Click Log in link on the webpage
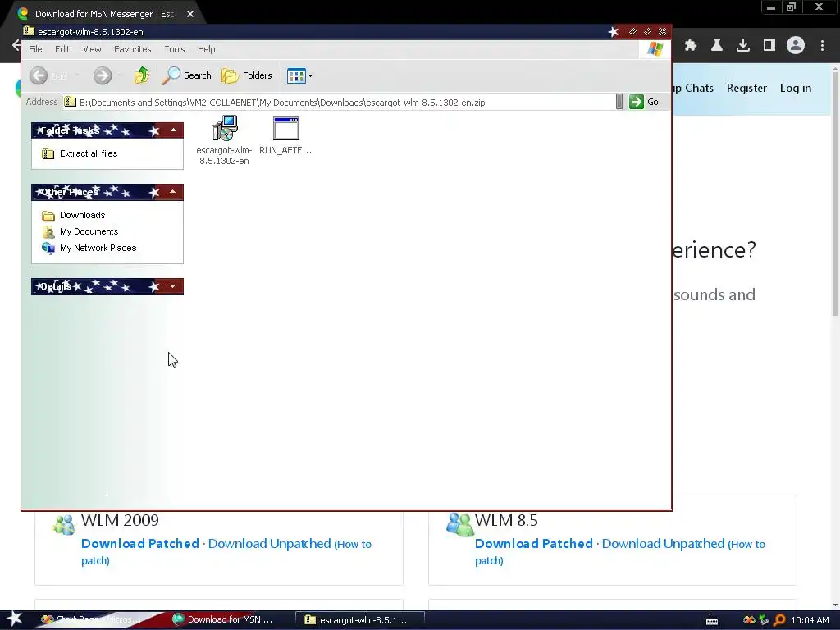Image resolution: width=840 pixels, height=630 pixels. (x=796, y=88)
